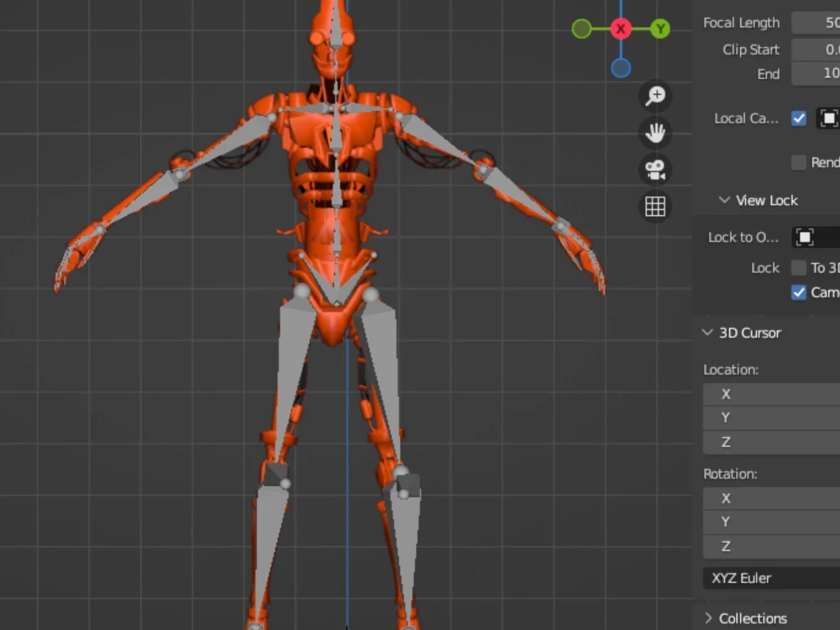Expand the Collections section
The width and height of the screenshot is (840, 630).
pyautogui.click(x=710, y=618)
